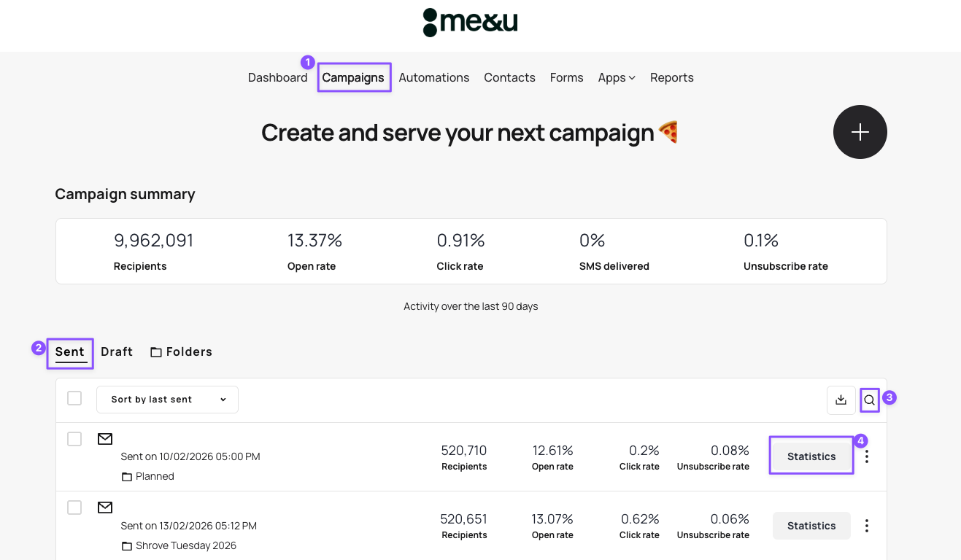Open the campaign search magnifier icon
Image resolution: width=961 pixels, height=560 pixels.
point(869,400)
